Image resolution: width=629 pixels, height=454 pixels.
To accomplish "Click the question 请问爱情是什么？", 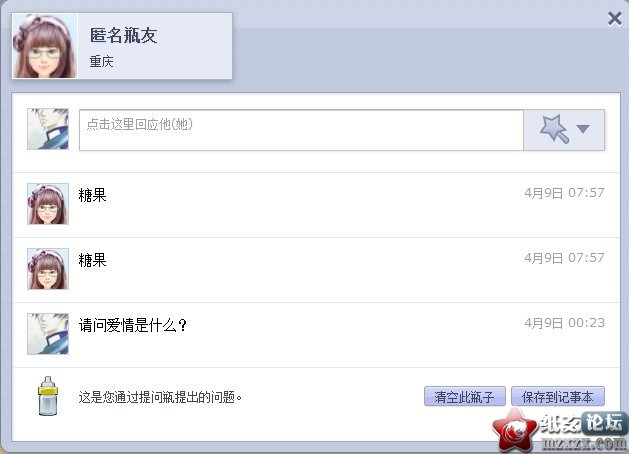I will pos(133,325).
